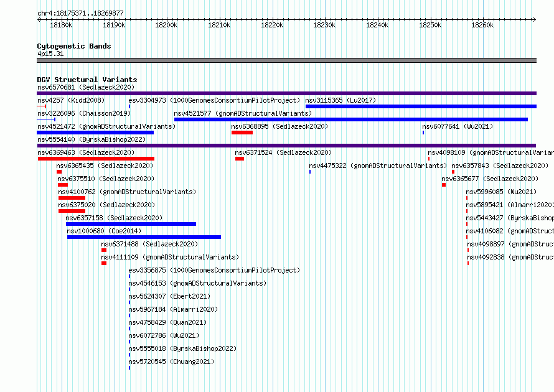Viewport: 554px width, 392px height.
Task: Select nsv6371524 (Sedlazeck2020) label
Action: pos(283,152)
